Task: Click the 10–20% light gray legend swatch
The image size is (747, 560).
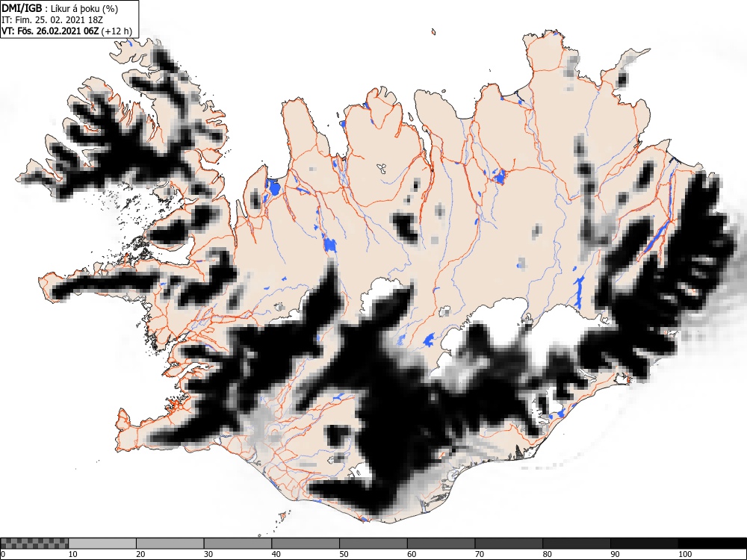Action: [102, 544]
